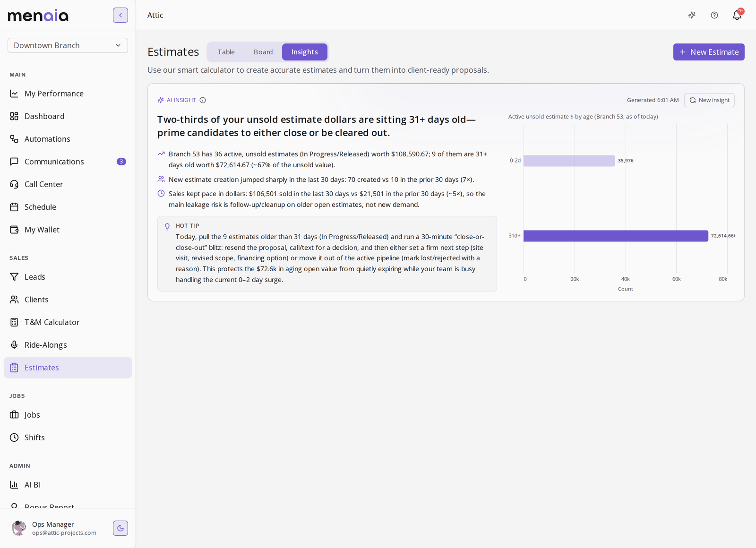
Task: Generate a New insight
Action: tap(709, 100)
